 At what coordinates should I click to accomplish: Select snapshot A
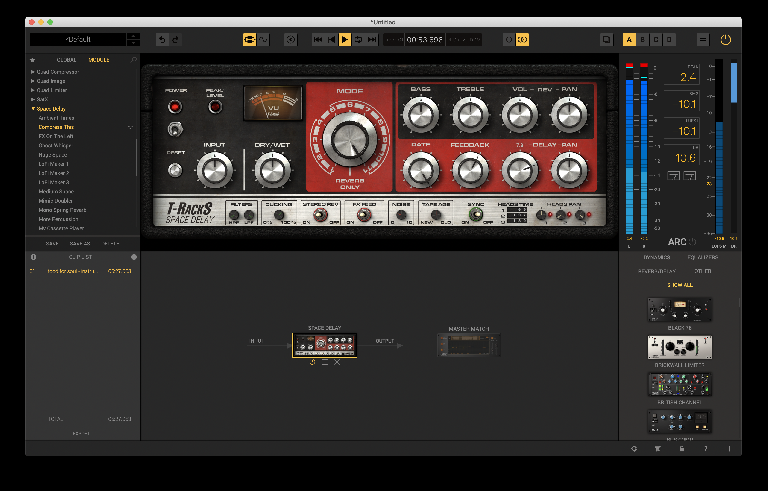629,40
